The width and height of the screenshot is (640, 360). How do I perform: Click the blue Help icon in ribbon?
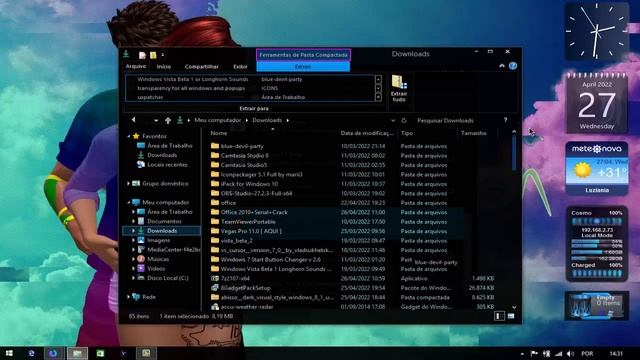(x=513, y=66)
